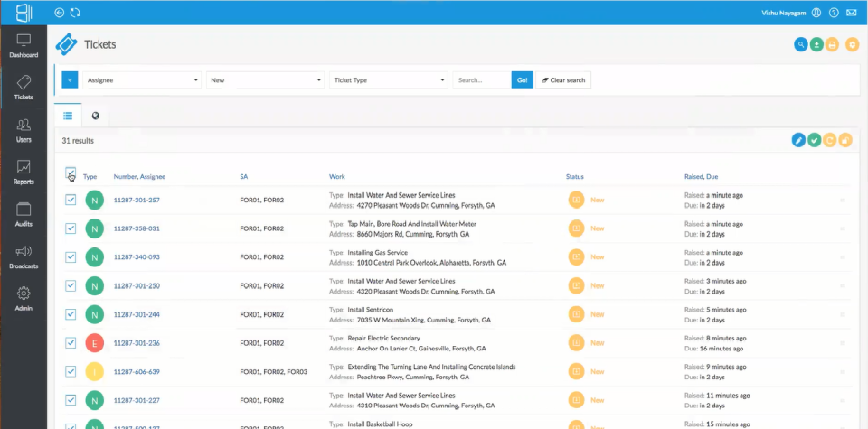868x429 pixels.
Task: Uncheck the checkbox for ticket 11287-301-227
Action: tap(71, 400)
